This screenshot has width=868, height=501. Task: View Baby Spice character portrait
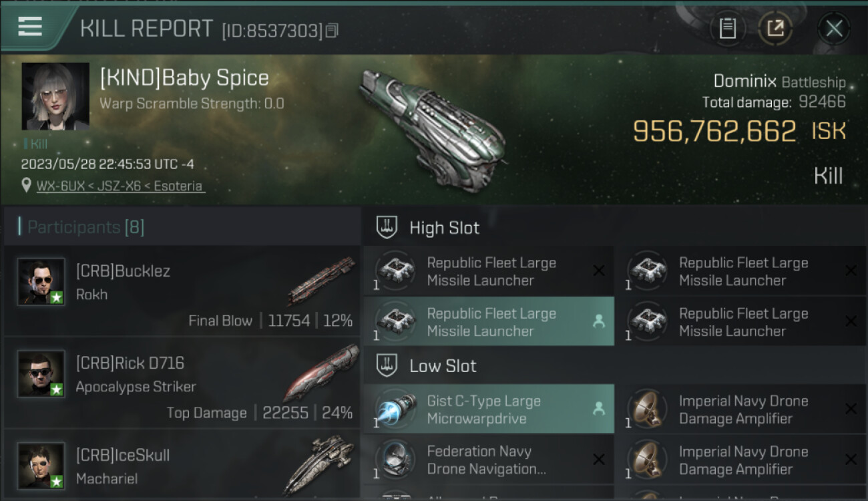[x=55, y=96]
